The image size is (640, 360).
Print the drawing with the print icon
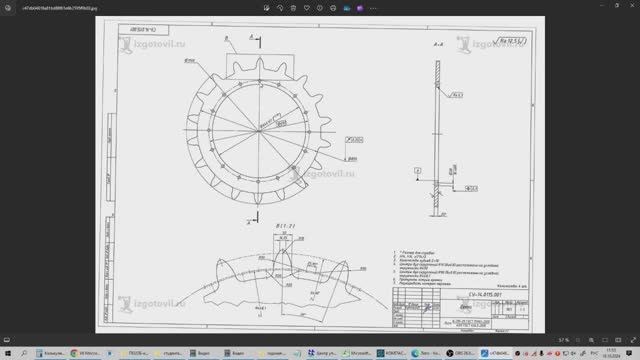(x=333, y=8)
